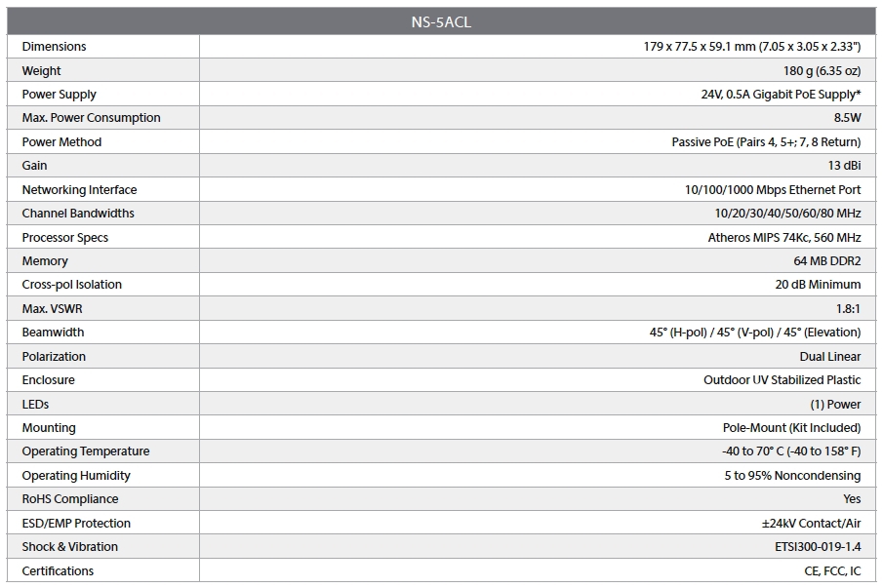
Task: Select the Passive PoE power method value
Action: coord(766,142)
